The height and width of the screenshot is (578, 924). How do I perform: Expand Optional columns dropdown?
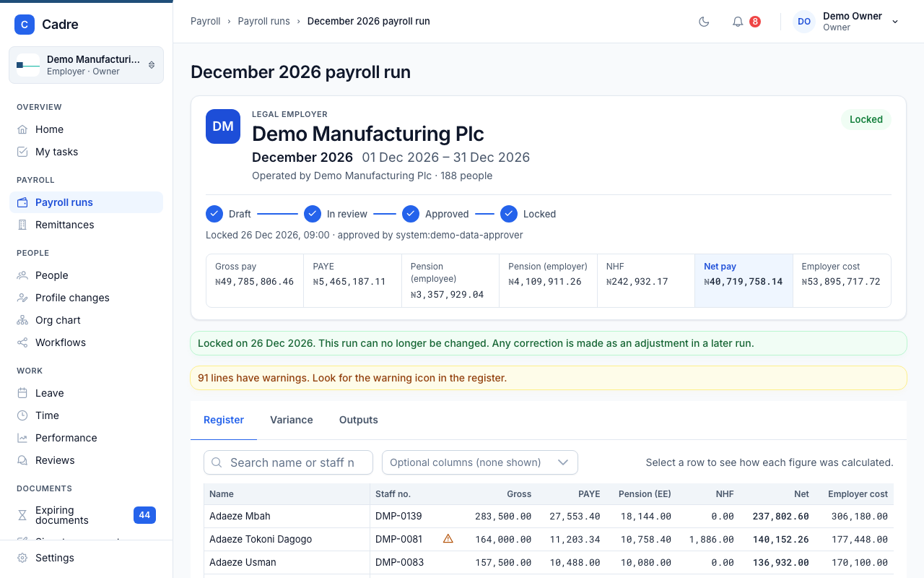pyautogui.click(x=480, y=462)
